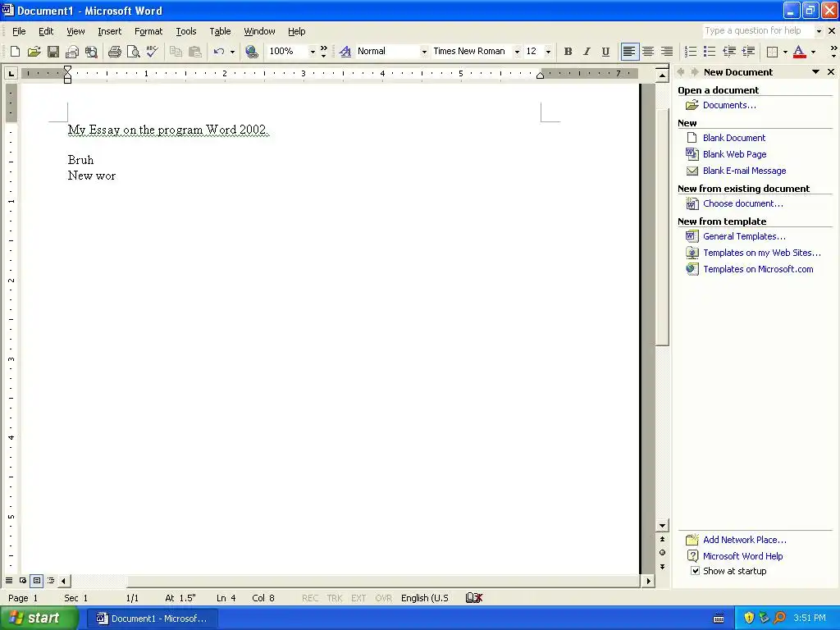Click the spelling status book icon in status bar
Screen dimensions: 840x630
click(x=474, y=598)
